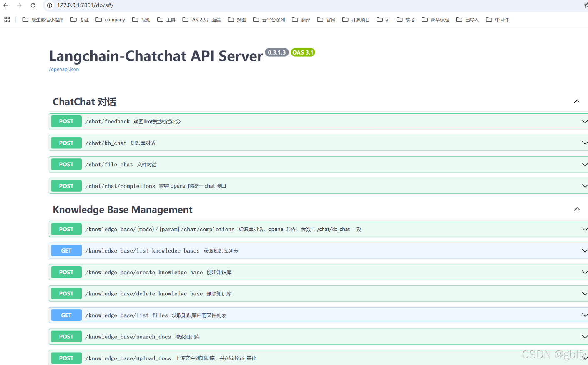Click the POST badge on /chat/feedback
This screenshot has width=588, height=365.
tap(66, 121)
